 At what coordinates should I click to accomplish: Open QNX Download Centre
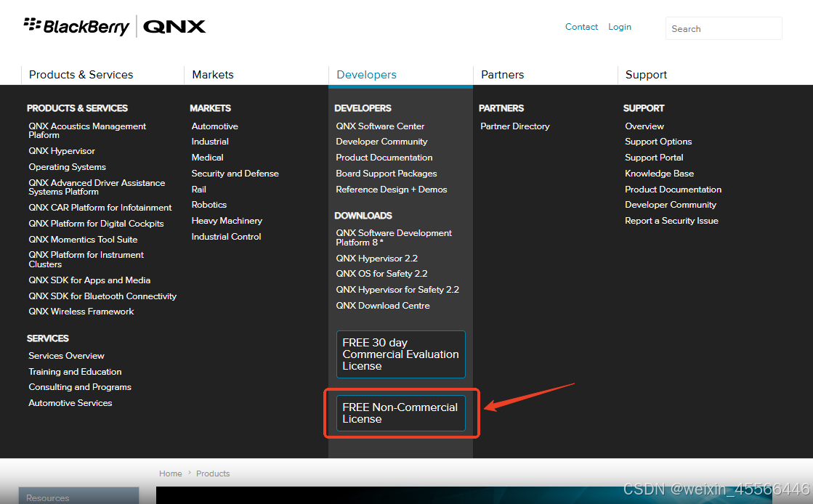pos(383,306)
